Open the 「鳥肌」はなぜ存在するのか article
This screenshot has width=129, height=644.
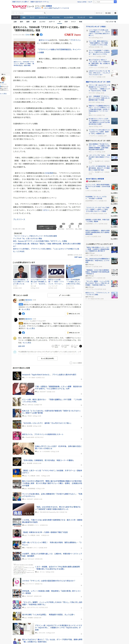pyautogui.click(x=58, y=508)
